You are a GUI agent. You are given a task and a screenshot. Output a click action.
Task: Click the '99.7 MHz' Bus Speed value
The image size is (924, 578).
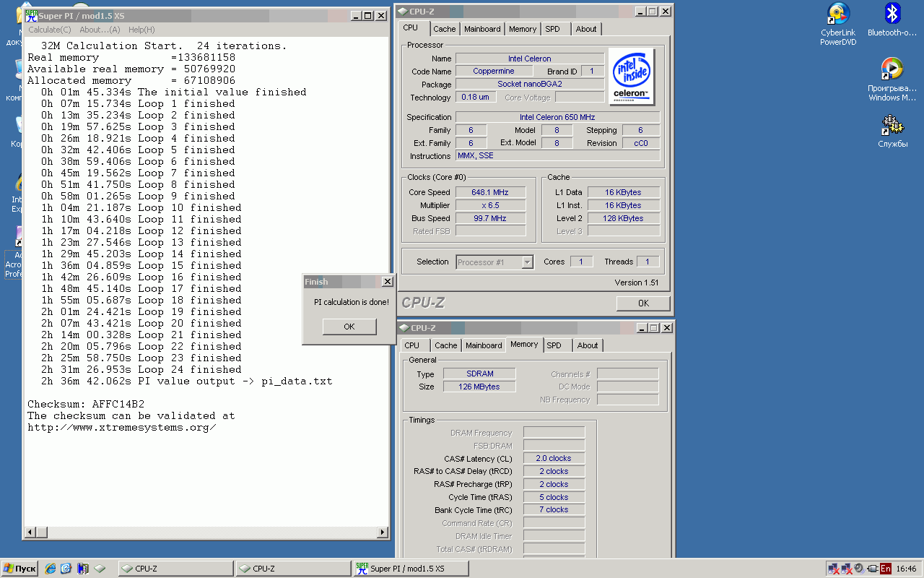[x=489, y=218]
